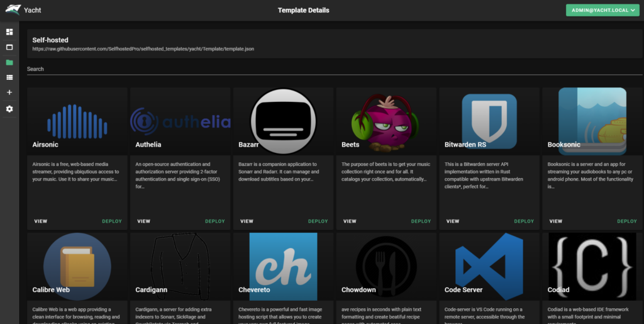View the Booksonic template

(x=556, y=221)
